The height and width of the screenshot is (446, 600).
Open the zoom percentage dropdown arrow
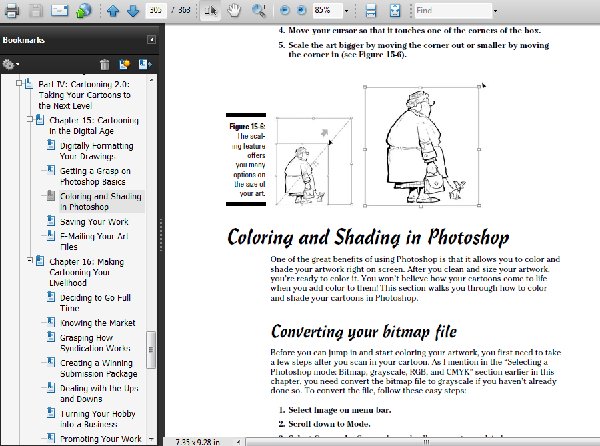(x=346, y=11)
